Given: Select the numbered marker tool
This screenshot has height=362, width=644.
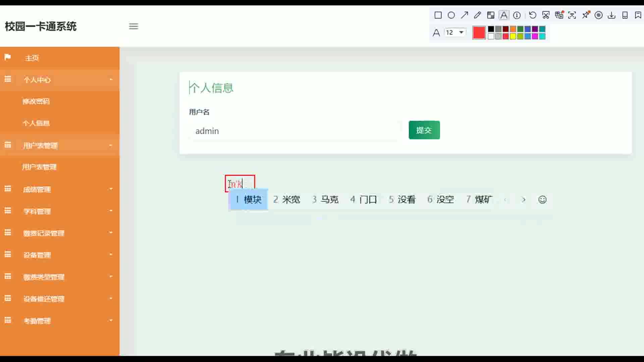Looking at the screenshot, I should pyautogui.click(x=517, y=15).
